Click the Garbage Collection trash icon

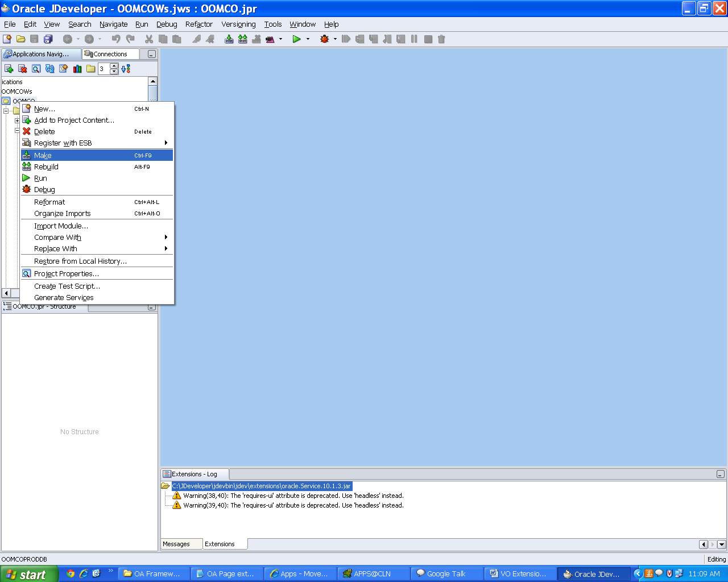[441, 39]
